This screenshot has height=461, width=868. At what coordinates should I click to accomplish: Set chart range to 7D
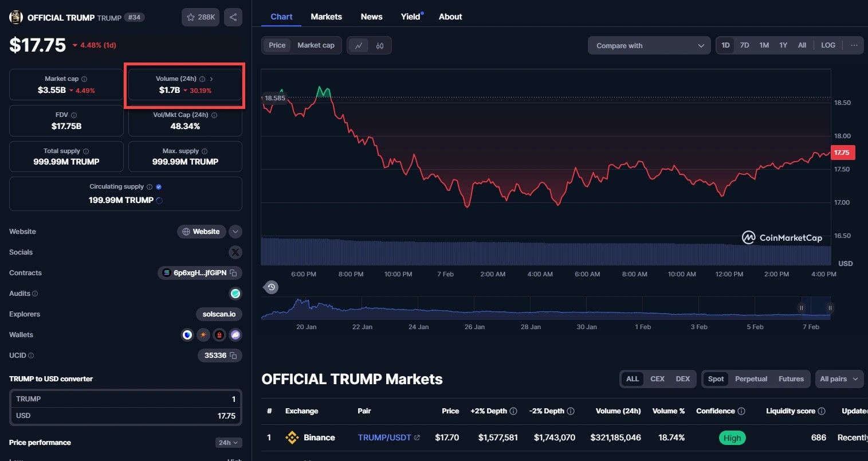pyautogui.click(x=745, y=45)
